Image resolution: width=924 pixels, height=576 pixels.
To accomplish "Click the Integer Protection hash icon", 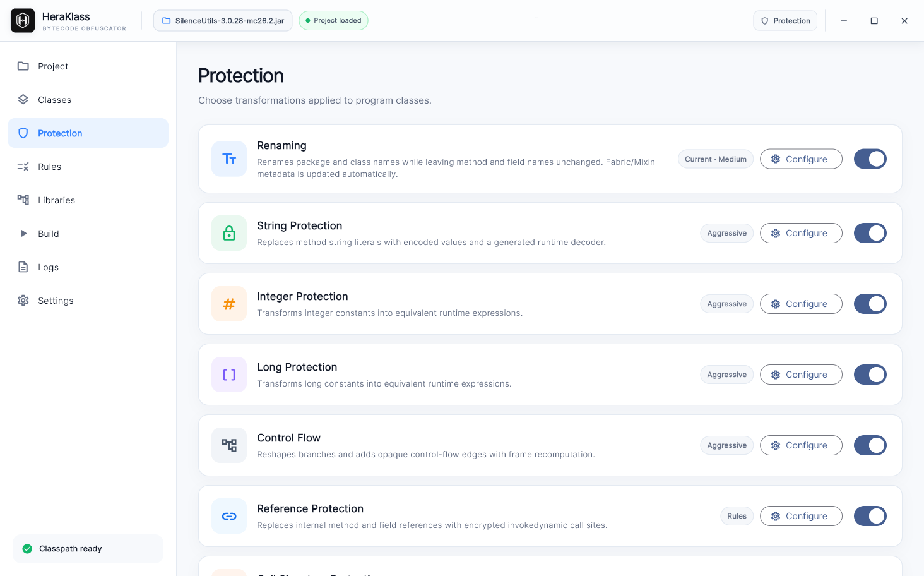I will coord(229,304).
